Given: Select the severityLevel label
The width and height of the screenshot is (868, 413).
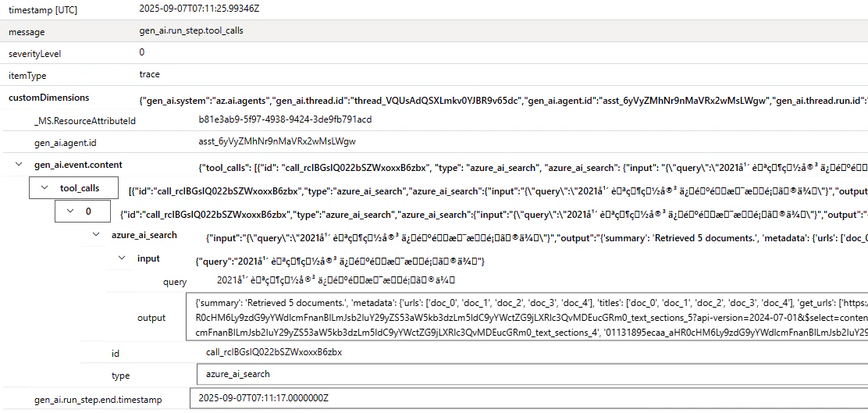Looking at the screenshot, I should click(35, 54).
